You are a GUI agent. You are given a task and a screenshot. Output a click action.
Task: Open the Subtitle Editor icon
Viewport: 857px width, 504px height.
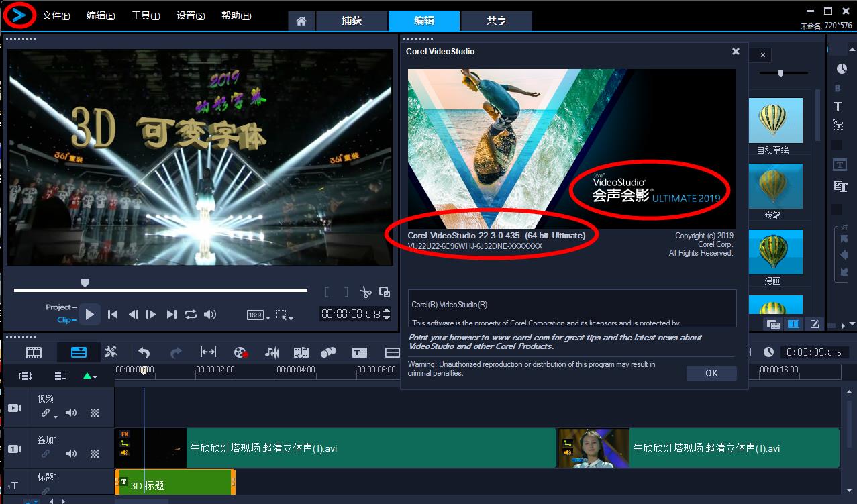pyautogui.click(x=360, y=352)
